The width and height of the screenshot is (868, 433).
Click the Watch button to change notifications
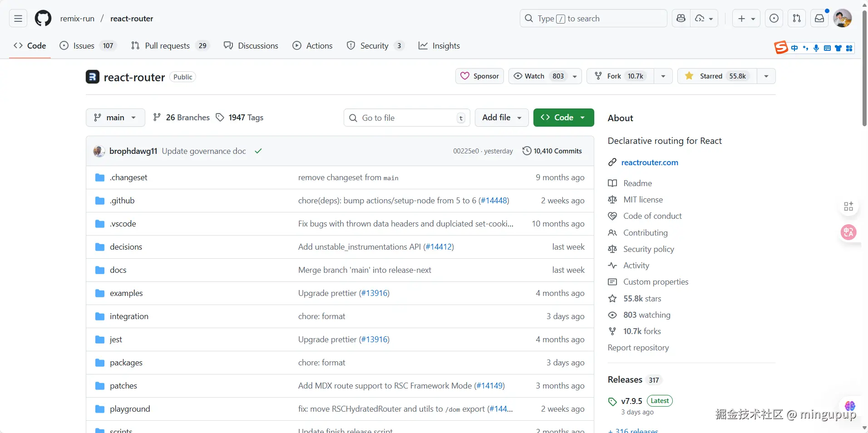(x=545, y=76)
